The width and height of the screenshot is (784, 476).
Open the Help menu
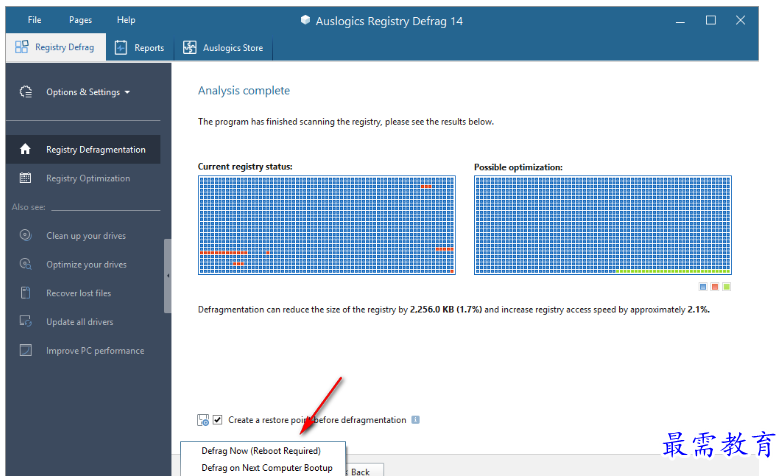(126, 20)
